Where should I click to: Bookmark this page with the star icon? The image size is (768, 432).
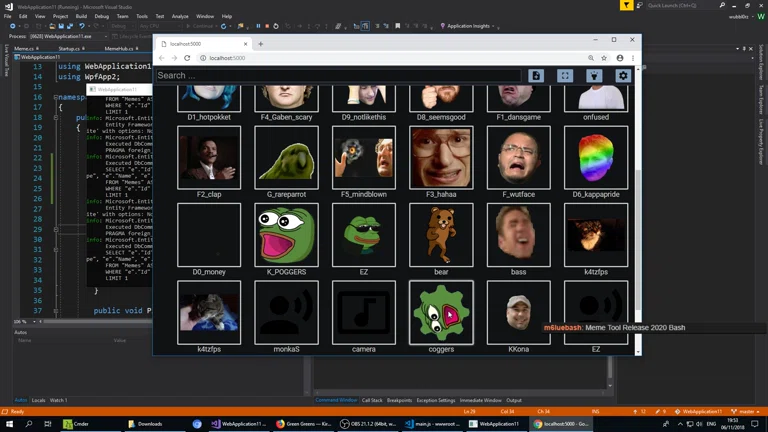604,58
